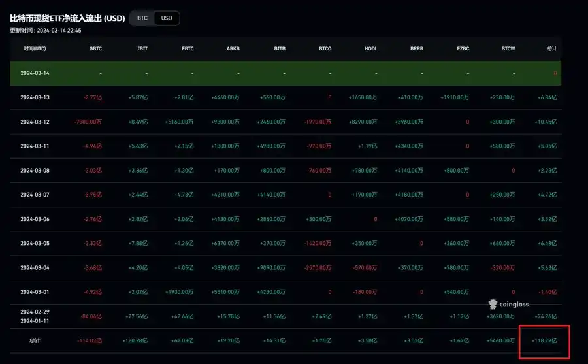Click the +120.28亿 IBIT total cell
588x364 pixels.
[137, 340]
